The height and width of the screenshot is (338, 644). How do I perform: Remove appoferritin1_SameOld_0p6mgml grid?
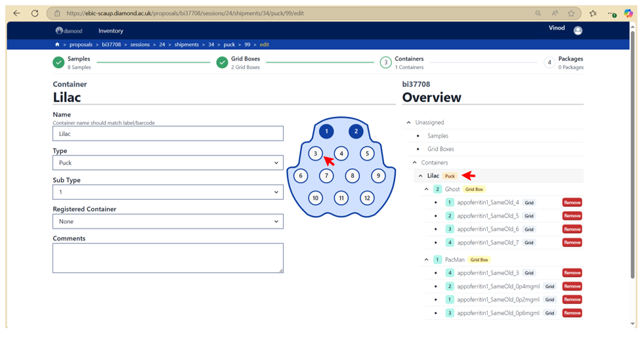(x=572, y=313)
